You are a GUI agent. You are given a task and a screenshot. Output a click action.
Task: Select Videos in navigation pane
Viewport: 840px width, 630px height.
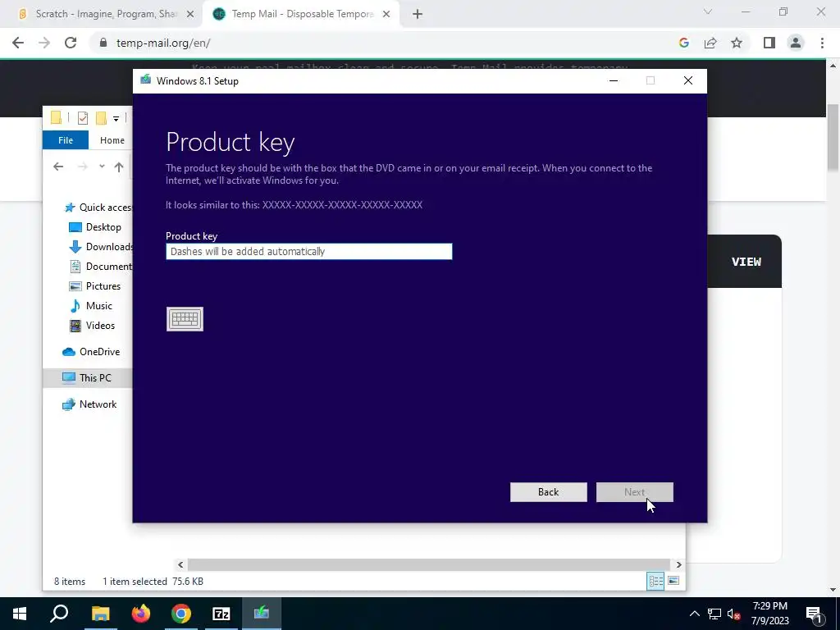[92, 326]
